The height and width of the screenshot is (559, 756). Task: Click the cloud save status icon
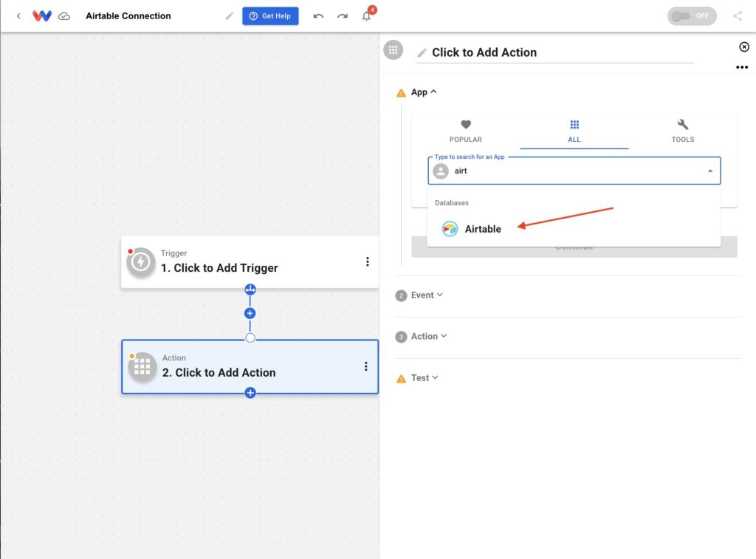(x=64, y=16)
